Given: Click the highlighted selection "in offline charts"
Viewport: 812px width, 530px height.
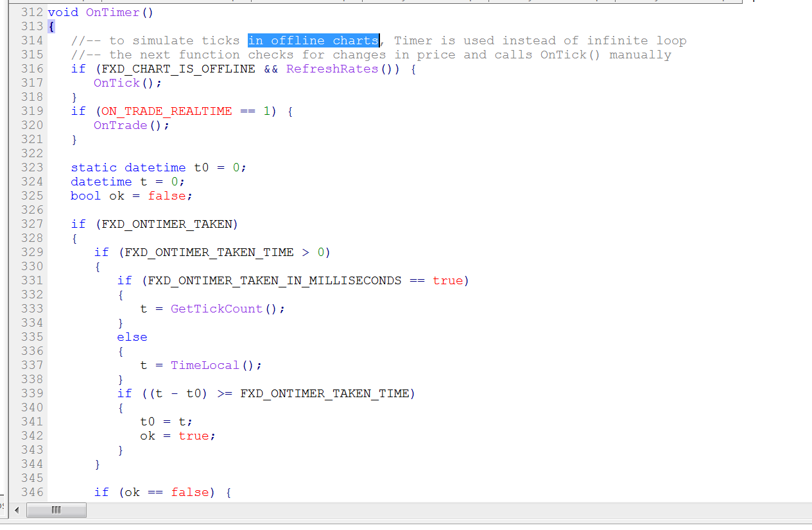Looking at the screenshot, I should point(314,40).
